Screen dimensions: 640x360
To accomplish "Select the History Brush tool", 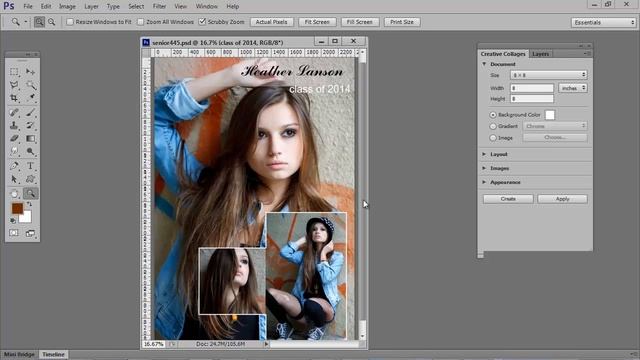I will click(x=31, y=125).
